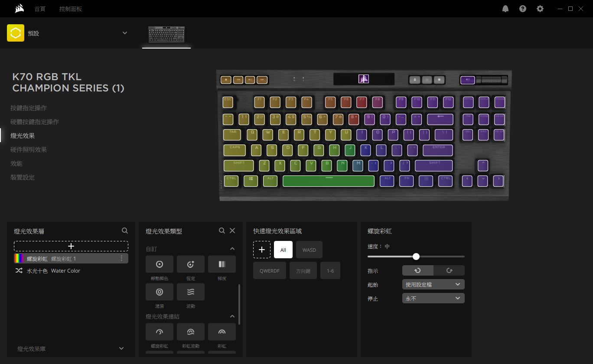Open the 預設 profile dropdown

click(x=125, y=33)
